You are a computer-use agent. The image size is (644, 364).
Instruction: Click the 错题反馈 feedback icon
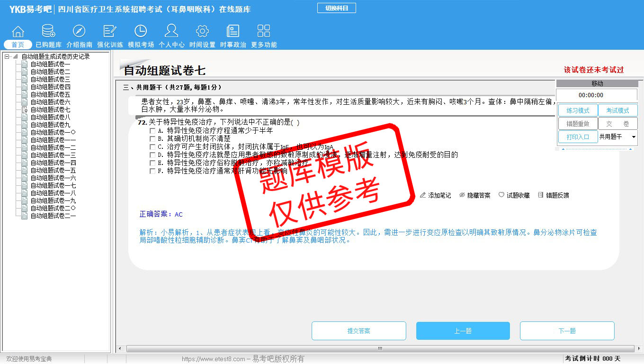coord(541,195)
